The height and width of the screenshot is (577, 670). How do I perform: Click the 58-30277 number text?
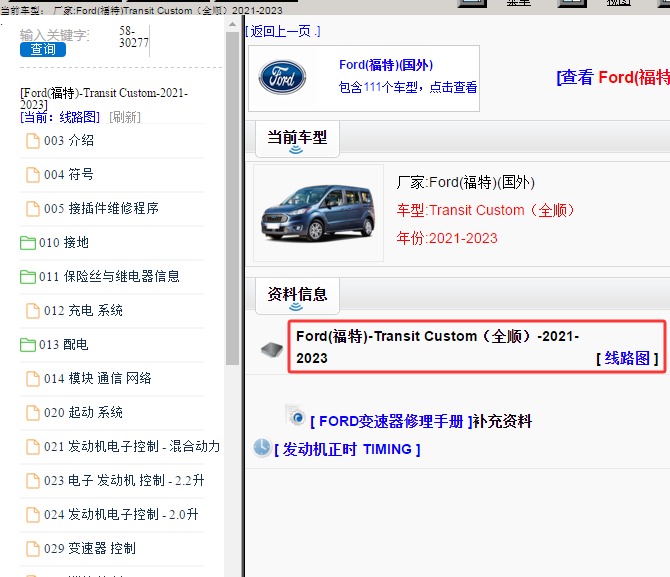click(134, 37)
